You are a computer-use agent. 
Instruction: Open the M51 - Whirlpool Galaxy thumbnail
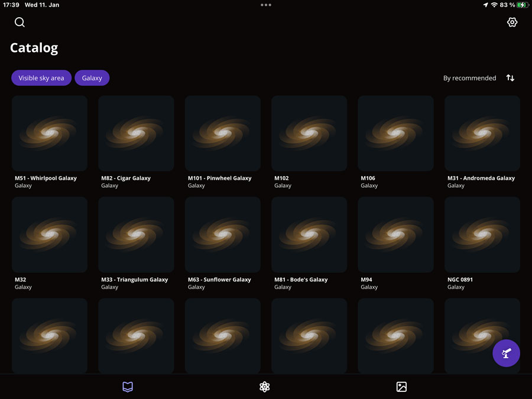tap(50, 134)
